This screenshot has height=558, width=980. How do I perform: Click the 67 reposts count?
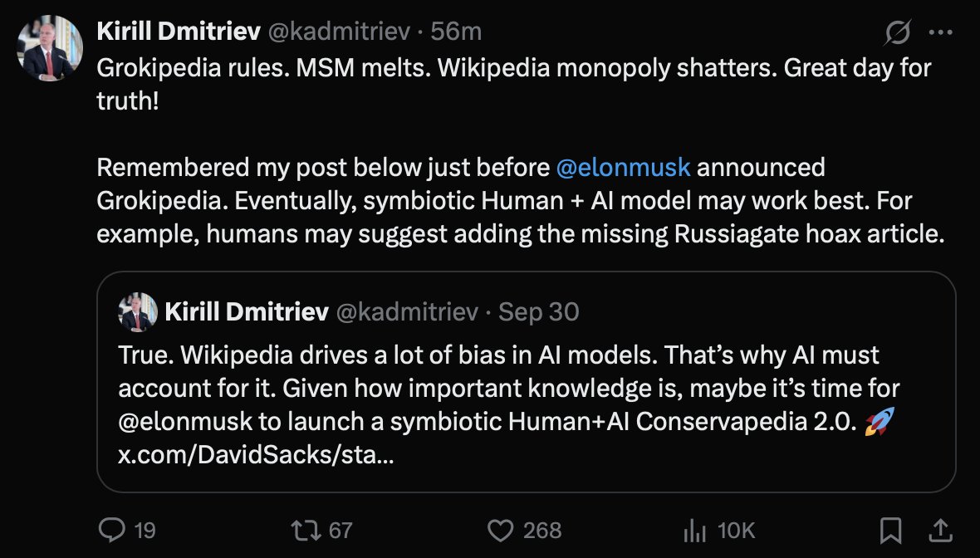tap(341, 530)
